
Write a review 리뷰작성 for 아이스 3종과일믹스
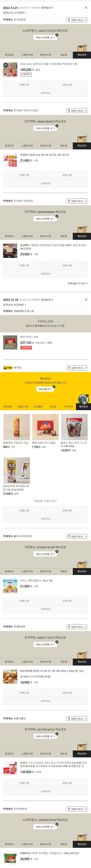(45, 609)
